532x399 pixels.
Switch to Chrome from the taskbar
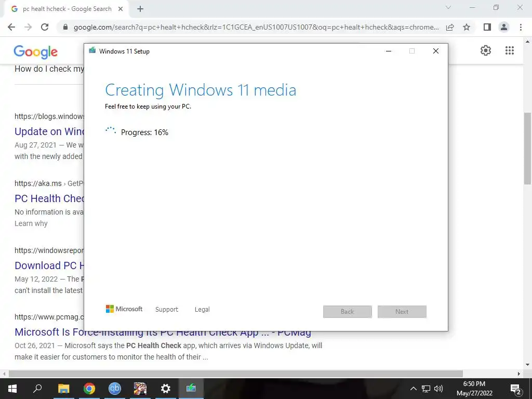89,389
